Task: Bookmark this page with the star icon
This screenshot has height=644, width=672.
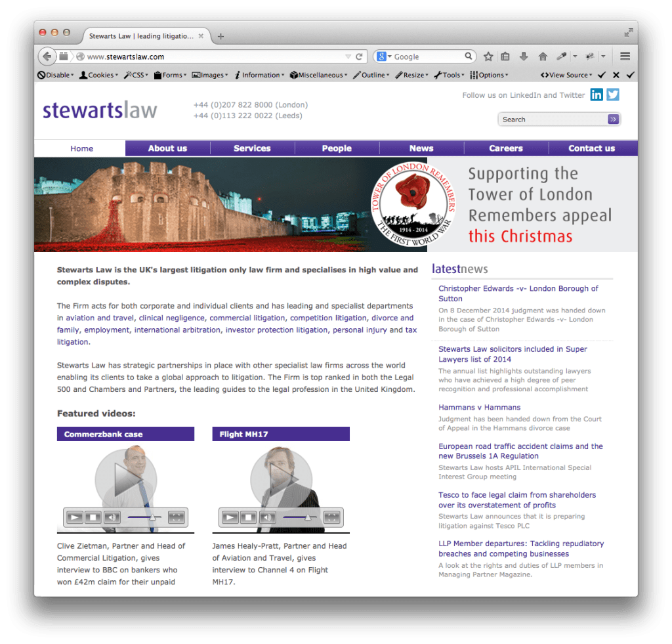Action: tap(488, 56)
